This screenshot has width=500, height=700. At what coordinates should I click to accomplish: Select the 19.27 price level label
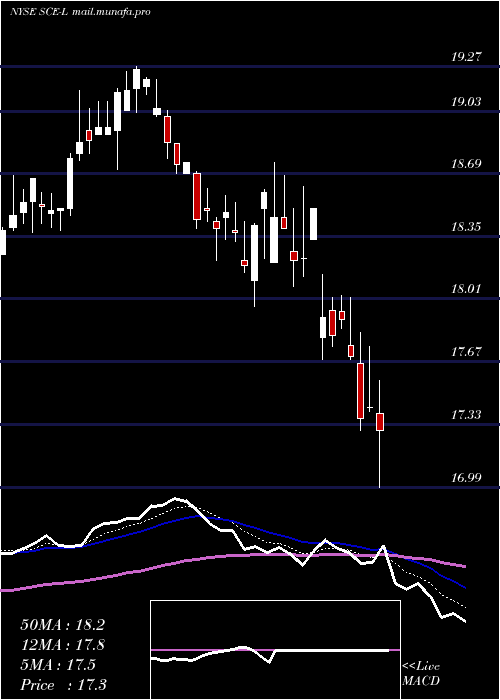pos(466,57)
